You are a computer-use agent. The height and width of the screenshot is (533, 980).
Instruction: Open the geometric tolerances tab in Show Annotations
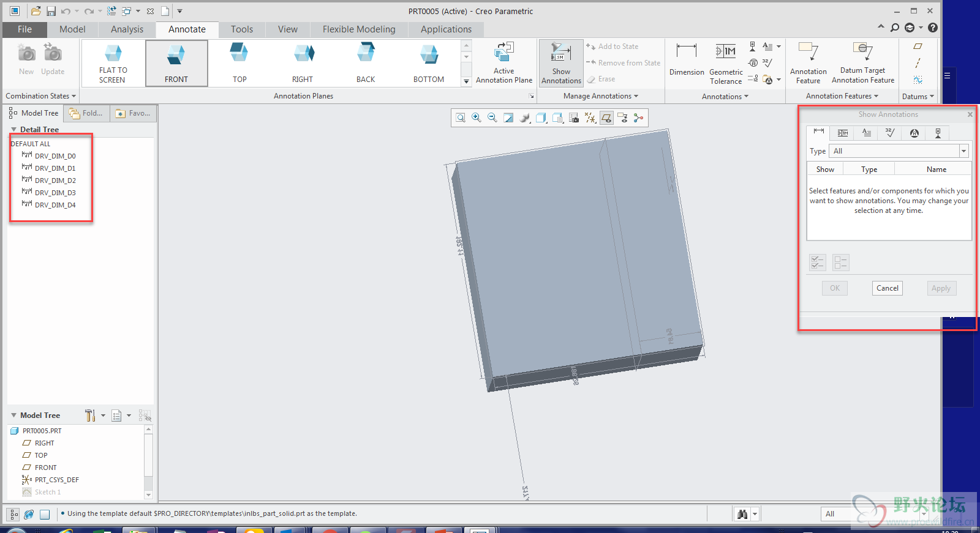843,133
